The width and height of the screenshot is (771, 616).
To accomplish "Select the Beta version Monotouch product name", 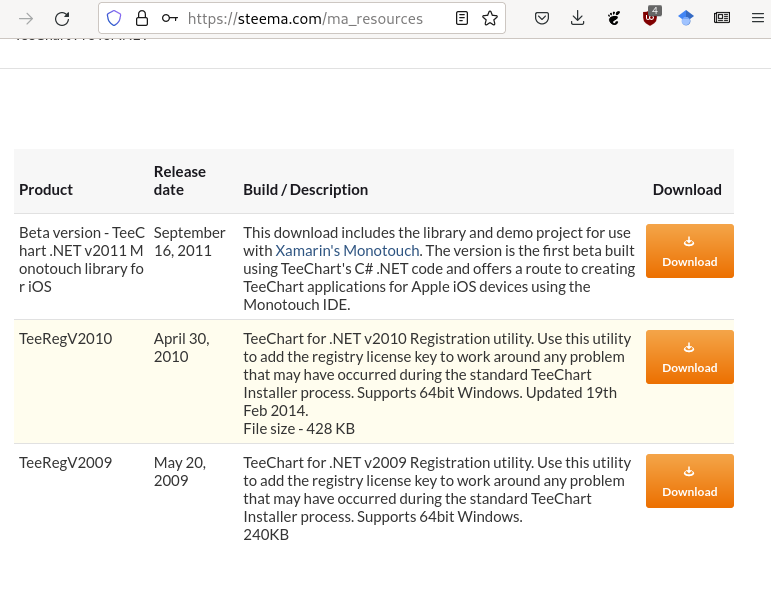I will (x=82, y=260).
